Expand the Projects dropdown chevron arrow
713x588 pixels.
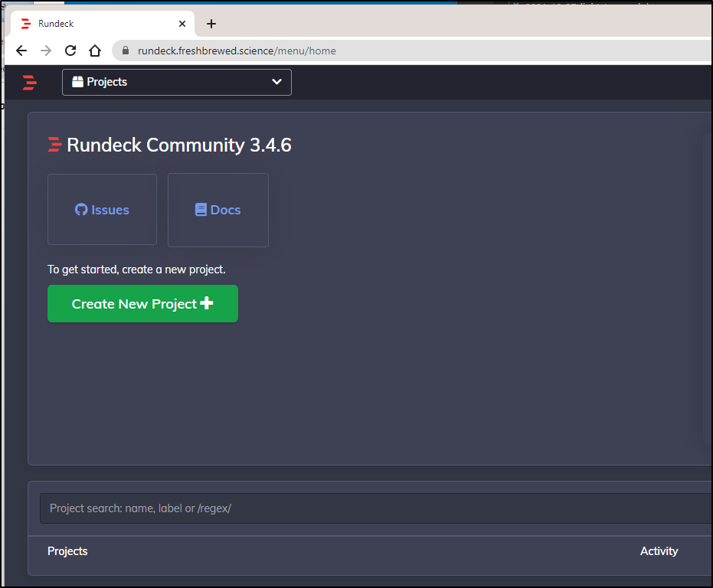(276, 82)
